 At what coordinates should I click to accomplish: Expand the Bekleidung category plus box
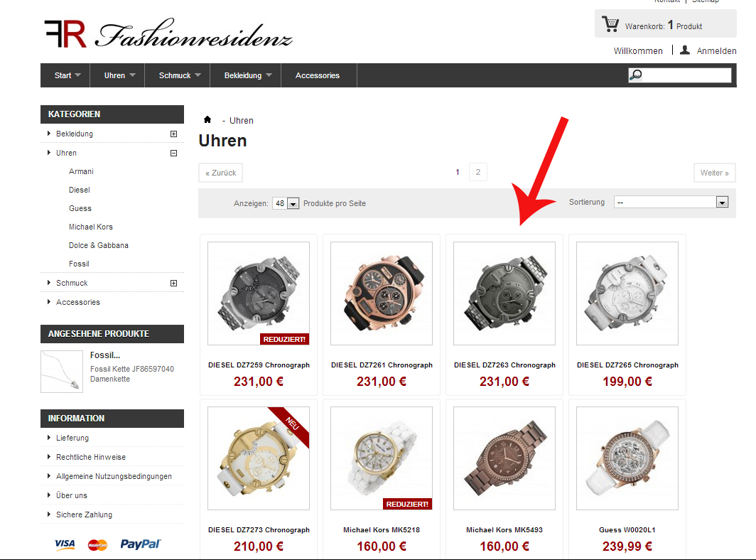tap(173, 134)
